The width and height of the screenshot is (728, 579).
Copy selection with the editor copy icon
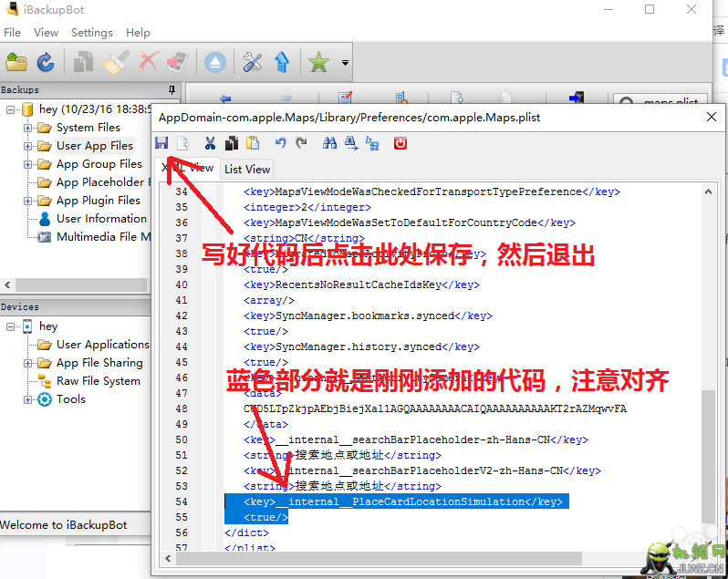pos(232,143)
